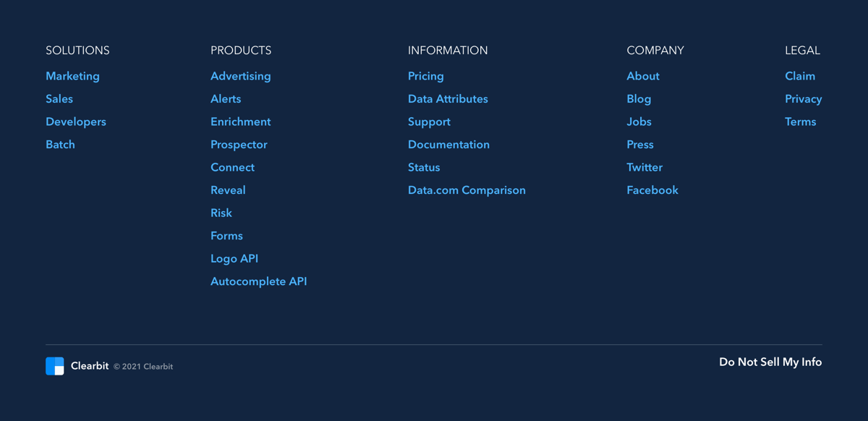Image resolution: width=868 pixels, height=421 pixels.
Task: Open the Advertising product page
Action: point(241,76)
